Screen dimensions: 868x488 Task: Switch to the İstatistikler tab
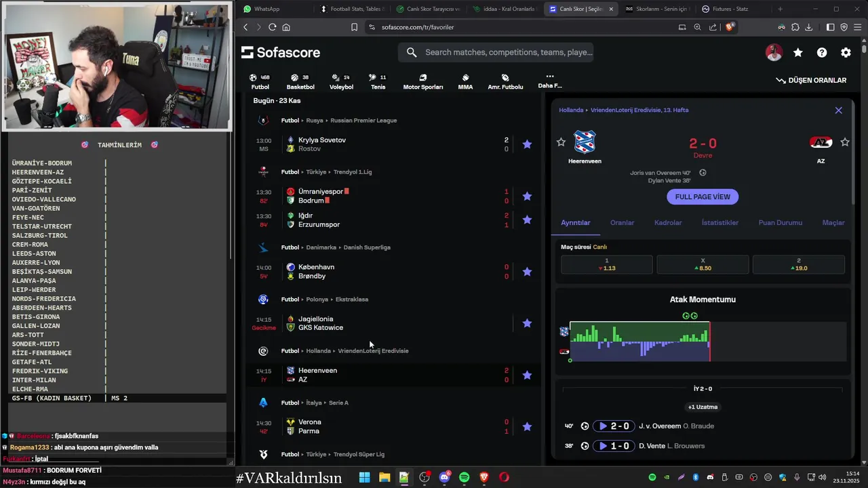click(720, 222)
